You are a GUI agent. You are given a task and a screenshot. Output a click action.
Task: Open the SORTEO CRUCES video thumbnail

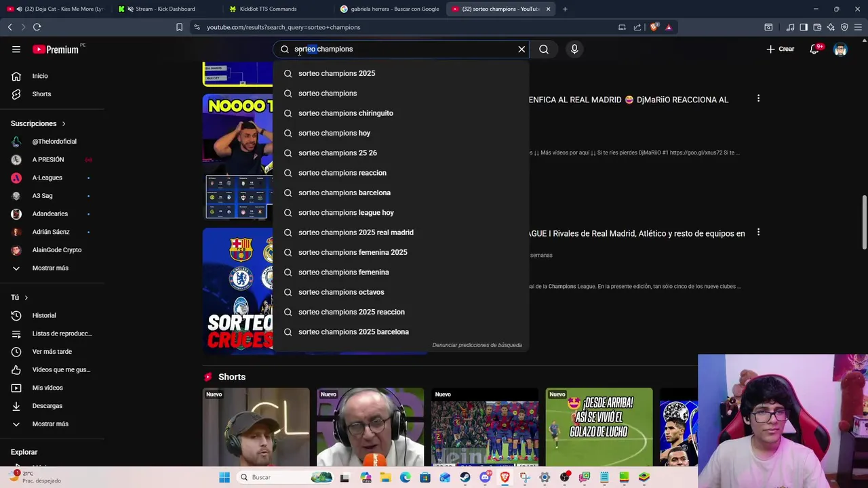coord(237,291)
